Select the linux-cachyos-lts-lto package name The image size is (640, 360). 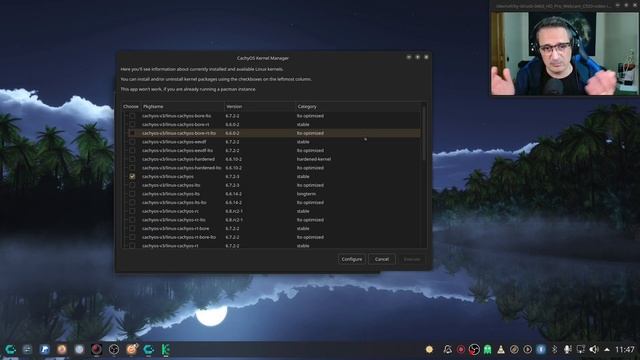point(174,202)
